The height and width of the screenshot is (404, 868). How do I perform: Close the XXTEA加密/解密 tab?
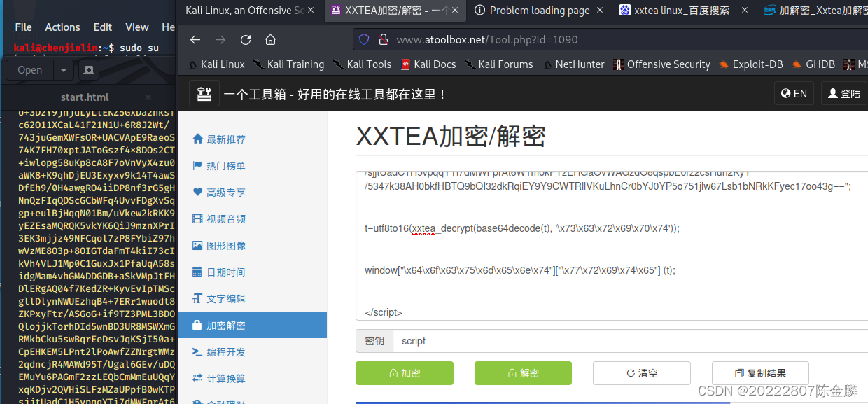(455, 11)
